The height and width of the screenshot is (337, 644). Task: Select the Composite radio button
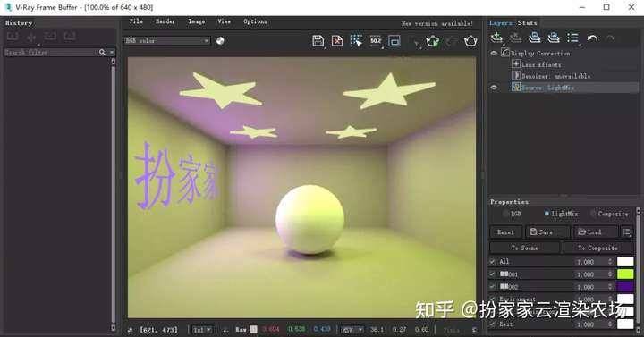pos(593,214)
